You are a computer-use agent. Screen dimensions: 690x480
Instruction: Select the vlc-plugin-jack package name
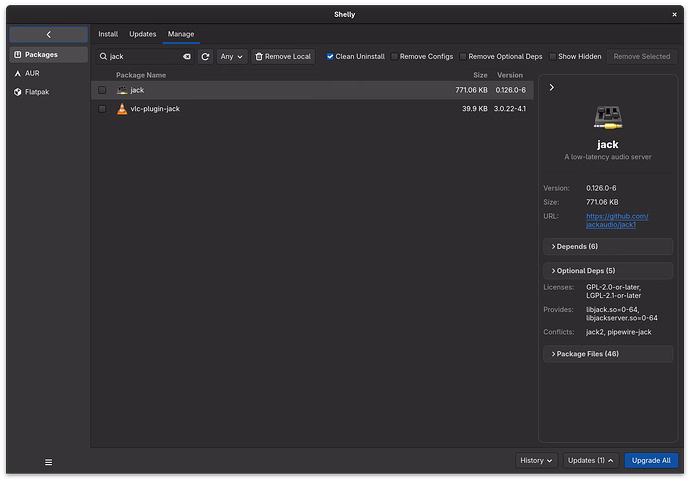(x=155, y=109)
